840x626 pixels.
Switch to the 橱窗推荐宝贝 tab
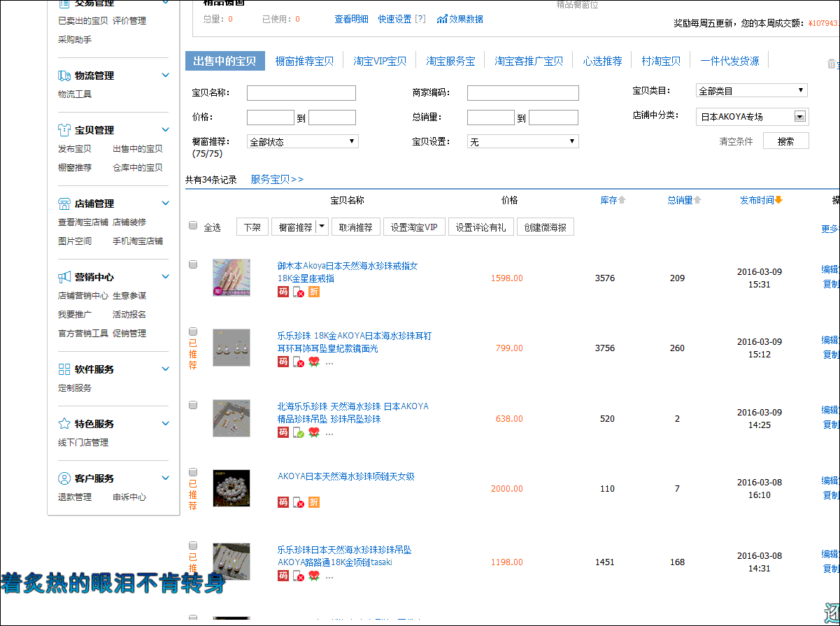(x=302, y=61)
